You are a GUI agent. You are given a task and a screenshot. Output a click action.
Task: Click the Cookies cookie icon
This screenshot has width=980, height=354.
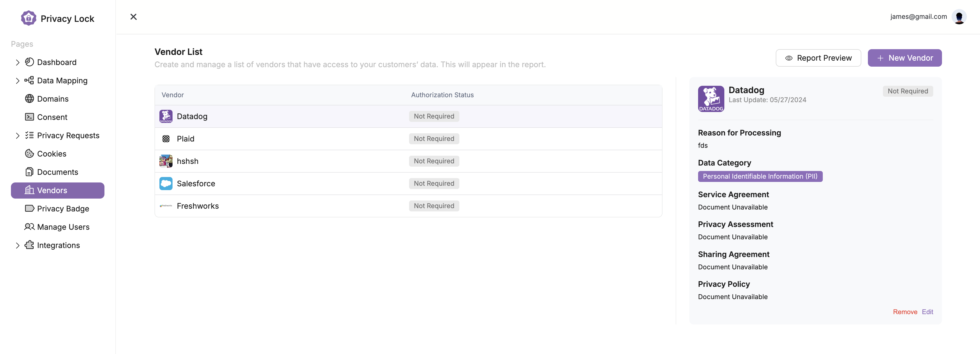click(x=29, y=154)
